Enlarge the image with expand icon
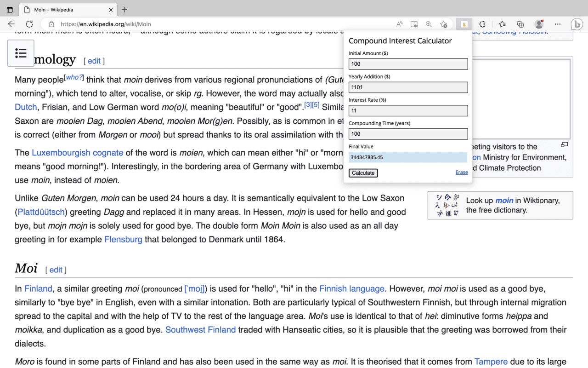Image resolution: width=588 pixels, height=368 pixels. 565,144
